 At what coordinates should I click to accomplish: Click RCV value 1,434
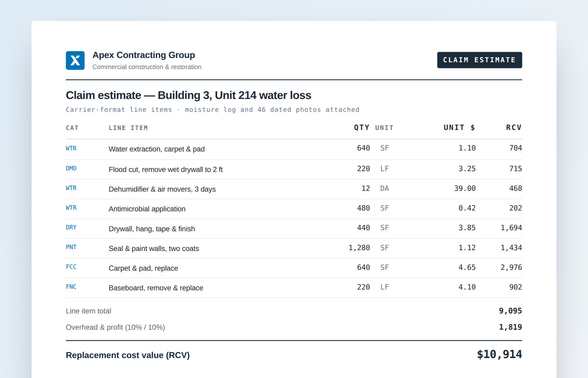coord(511,248)
